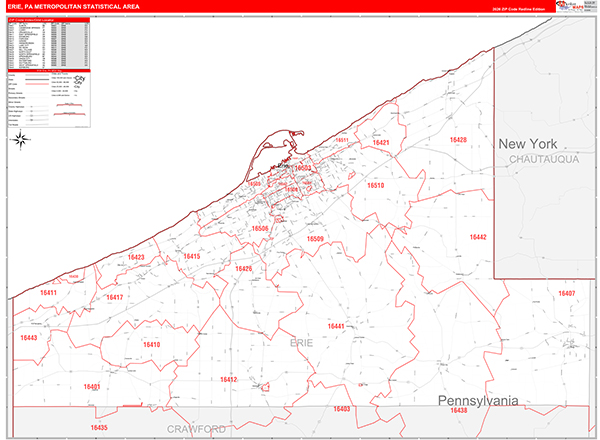
Task: Click the black 'Erie' city label by bay
Action: click(x=283, y=165)
